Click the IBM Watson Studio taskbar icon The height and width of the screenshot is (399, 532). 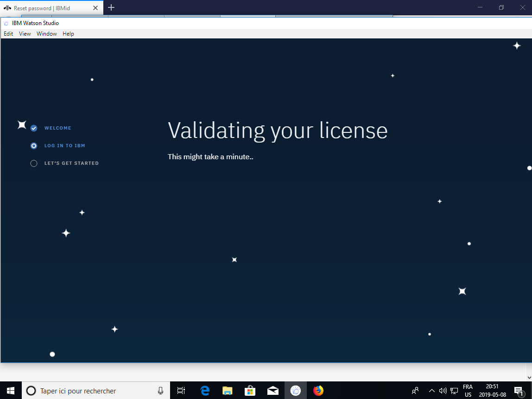(296, 391)
